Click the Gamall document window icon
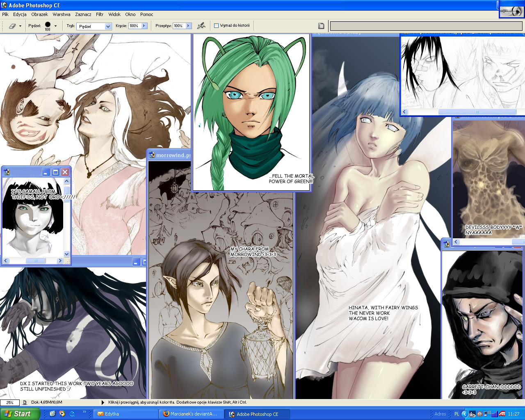 click(7, 172)
